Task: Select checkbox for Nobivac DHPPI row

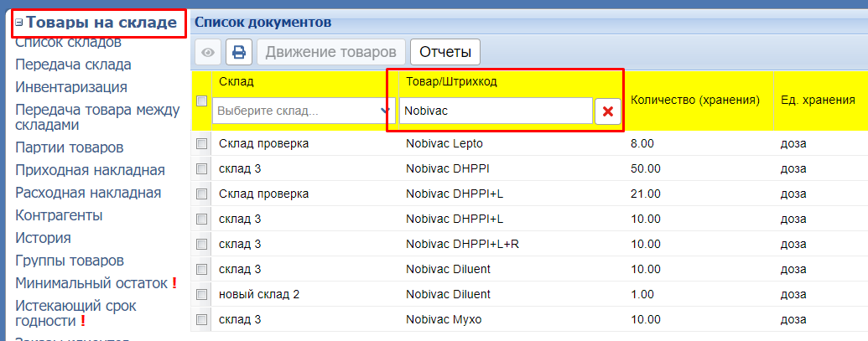Action: click(201, 169)
